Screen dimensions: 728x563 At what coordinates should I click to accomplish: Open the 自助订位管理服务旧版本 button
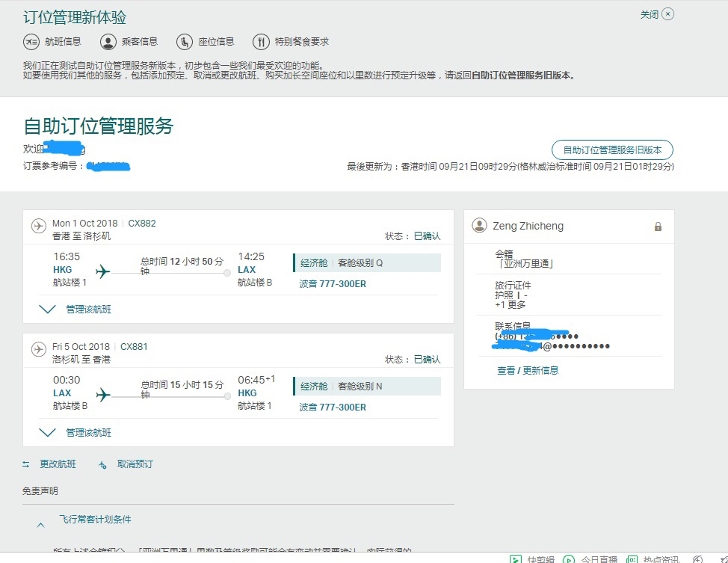pyautogui.click(x=612, y=150)
